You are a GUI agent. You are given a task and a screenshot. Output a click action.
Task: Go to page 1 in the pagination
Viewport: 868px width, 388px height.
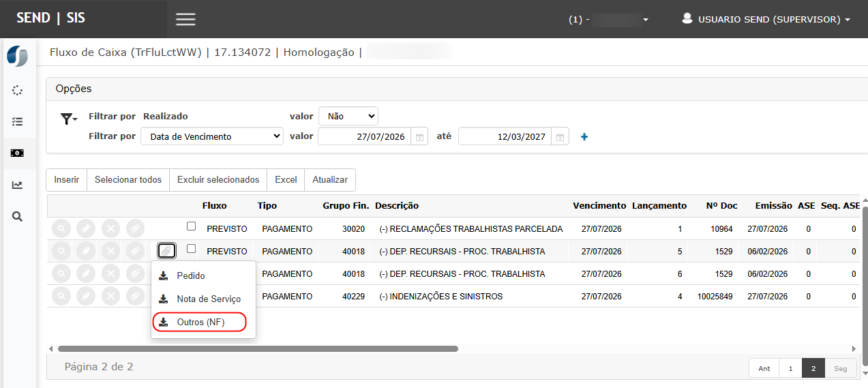coord(790,368)
